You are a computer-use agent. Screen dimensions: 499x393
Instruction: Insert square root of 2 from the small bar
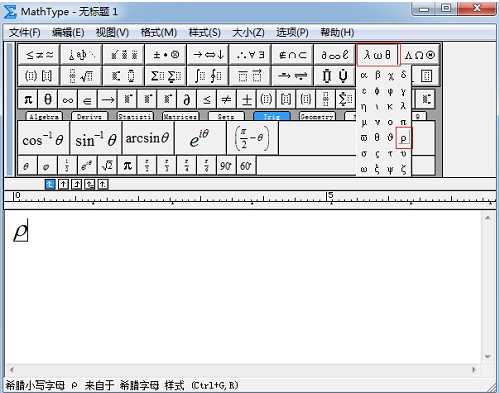107,165
